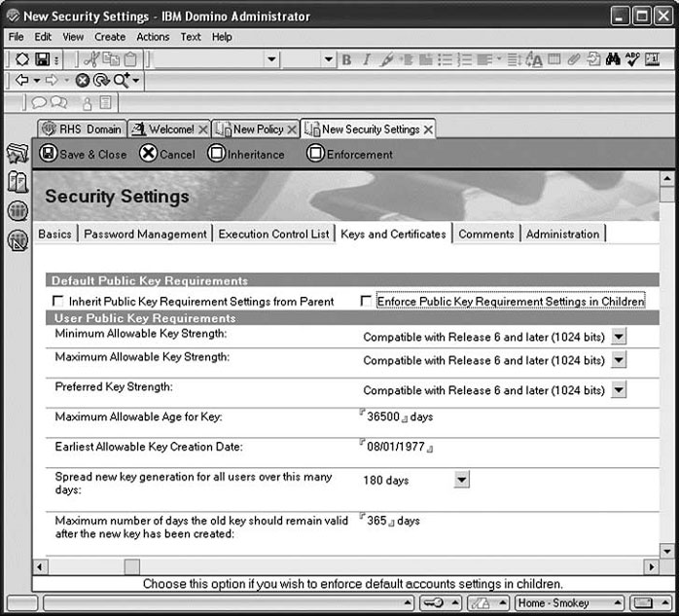679x616 pixels.
Task: Open the font size dropdown arrow
Action: pyautogui.click(x=328, y=59)
